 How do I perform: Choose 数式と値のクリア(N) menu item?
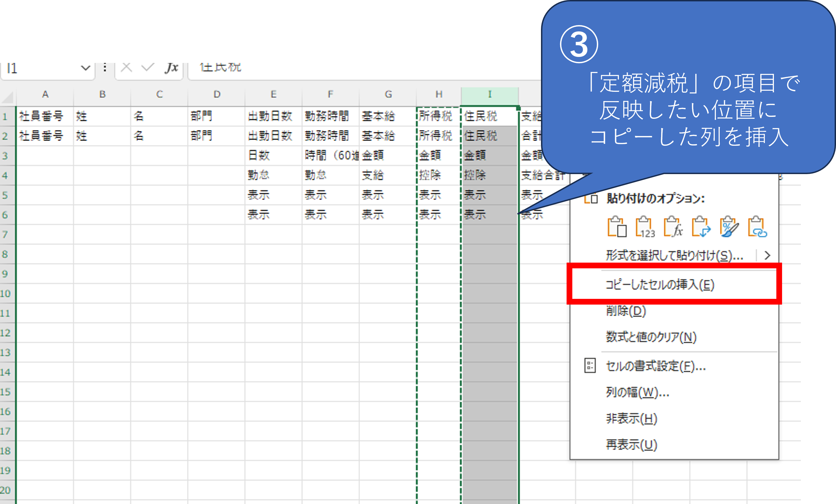(674, 337)
